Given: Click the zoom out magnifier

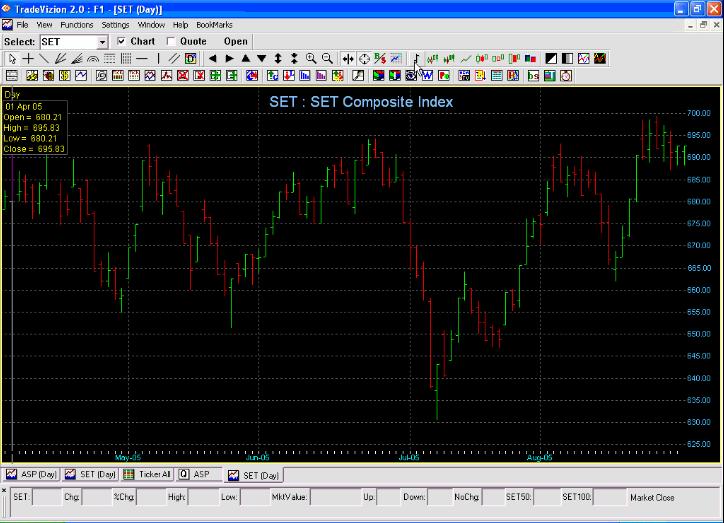Looking at the screenshot, I should pyautogui.click(x=327, y=59).
